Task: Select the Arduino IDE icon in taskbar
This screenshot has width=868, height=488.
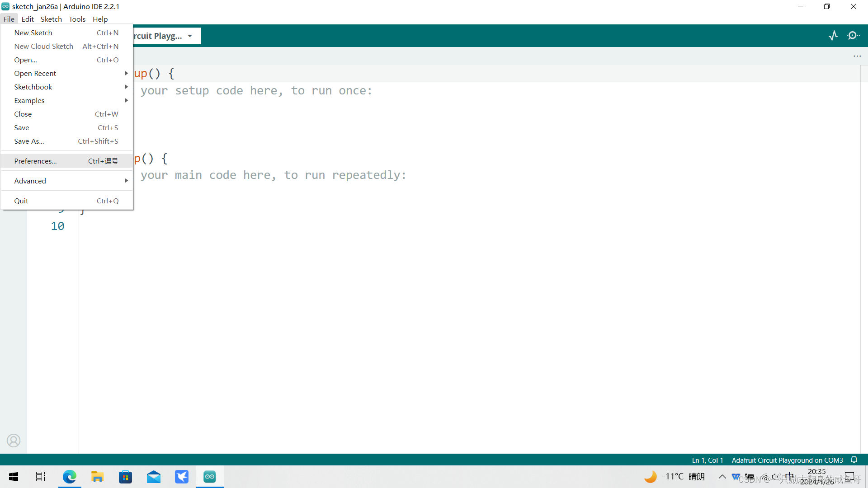Action: [x=209, y=476]
